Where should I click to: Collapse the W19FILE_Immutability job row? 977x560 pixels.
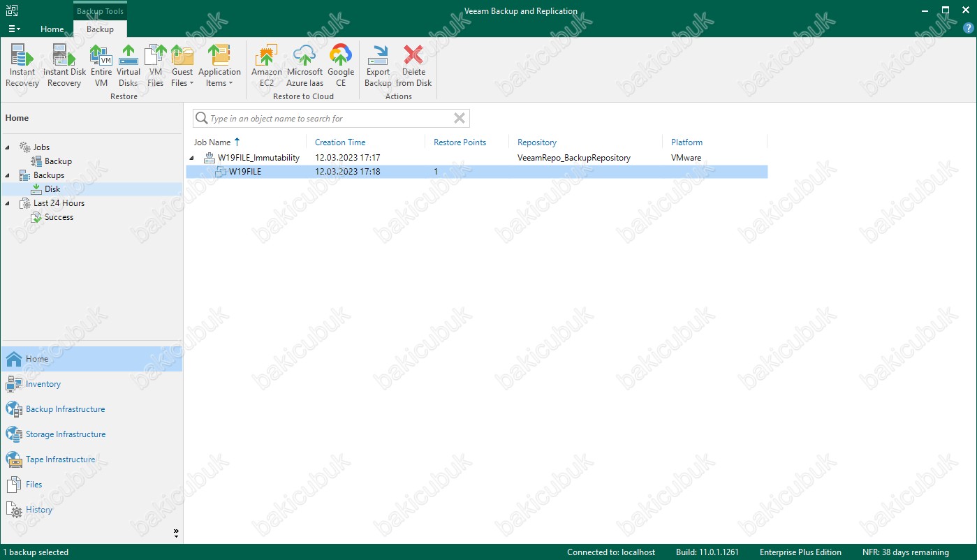[x=192, y=158]
